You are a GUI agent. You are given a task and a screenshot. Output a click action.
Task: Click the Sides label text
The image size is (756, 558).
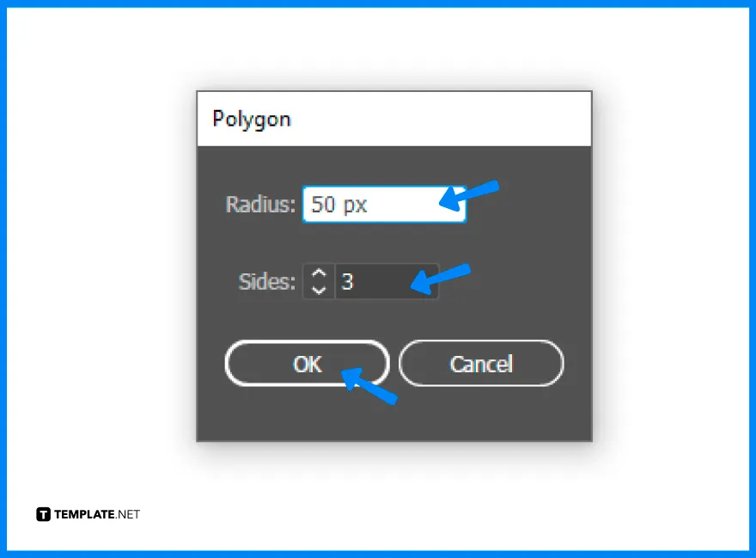(x=265, y=281)
